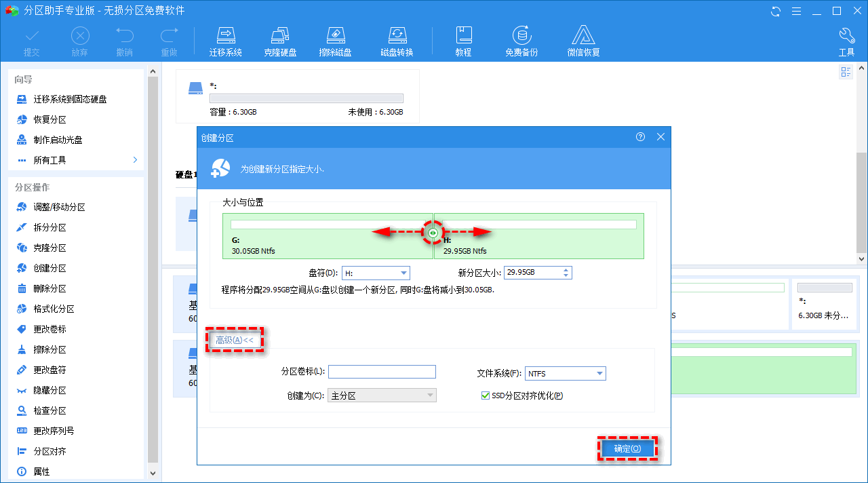Open the Tools (工具) wrench icon

[846, 41]
